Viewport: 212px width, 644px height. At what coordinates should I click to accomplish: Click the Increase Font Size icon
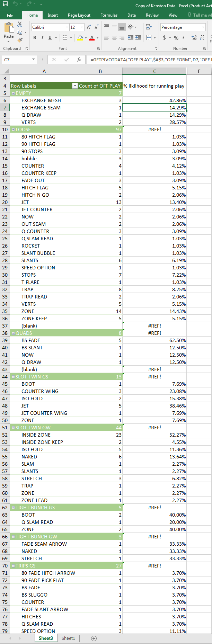[89, 27]
